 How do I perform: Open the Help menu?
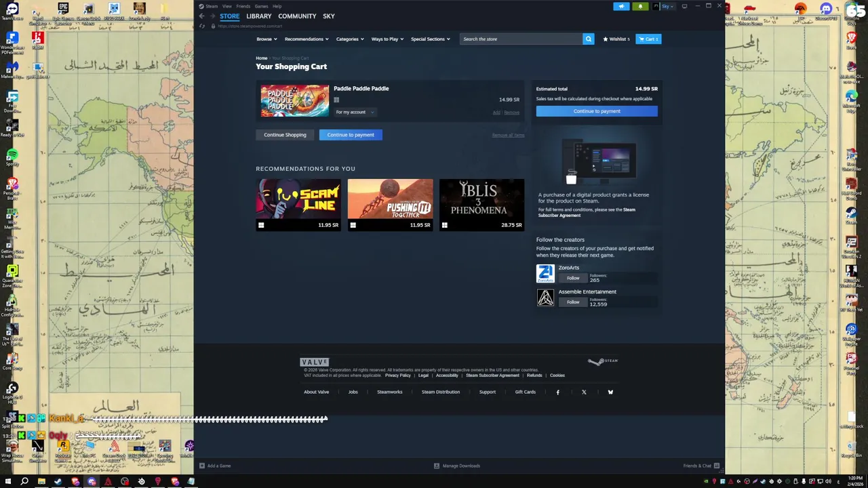[277, 6]
